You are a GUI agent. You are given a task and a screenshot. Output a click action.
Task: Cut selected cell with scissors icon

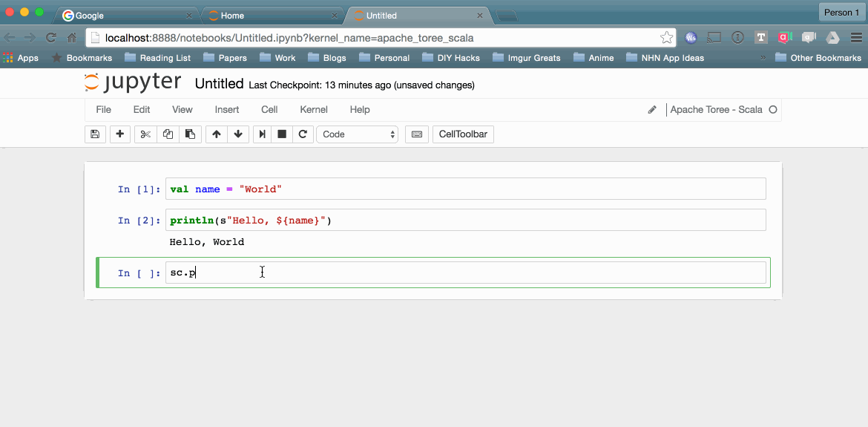(145, 134)
